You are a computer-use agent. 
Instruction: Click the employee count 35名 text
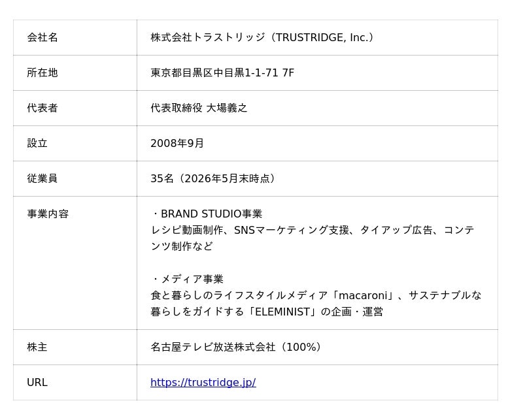[x=162, y=179]
